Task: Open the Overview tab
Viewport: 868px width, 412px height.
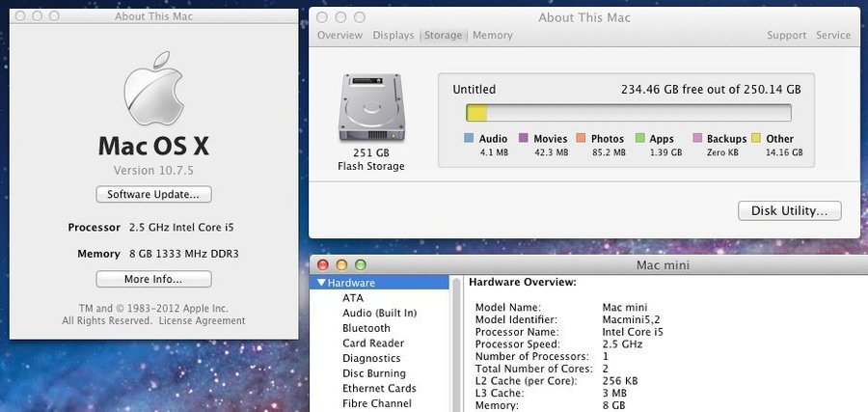Action: (x=339, y=36)
